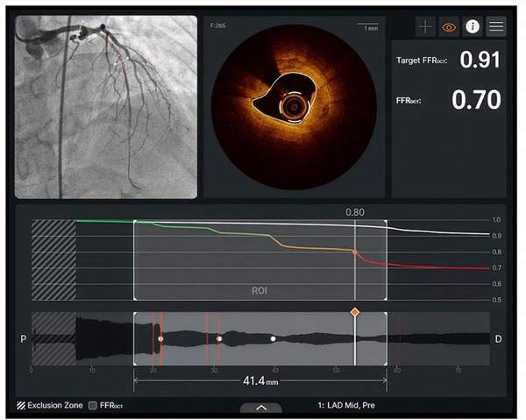
Task: Click the '1: LAD Mid, Pre' label
Action: (x=346, y=405)
